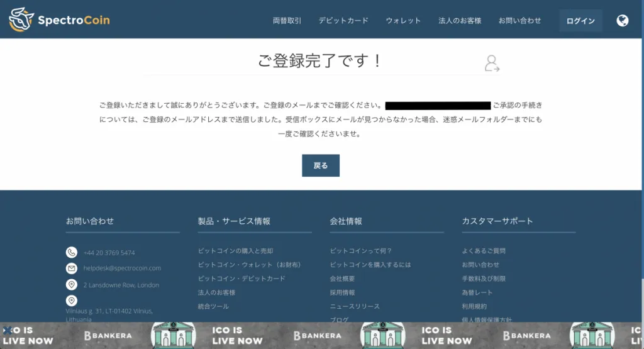Click the カスタマーサポート footer heading
Image resolution: width=644 pixels, height=349 pixels.
tap(497, 221)
